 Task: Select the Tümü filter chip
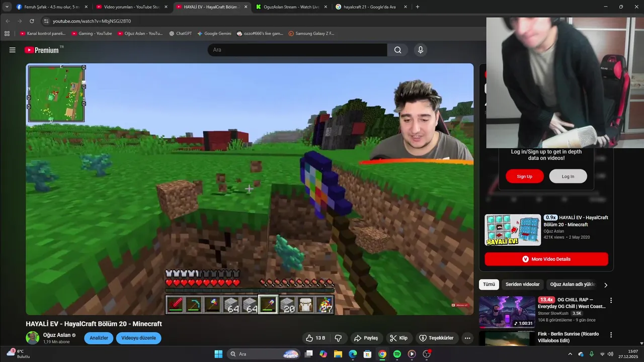pos(489,285)
